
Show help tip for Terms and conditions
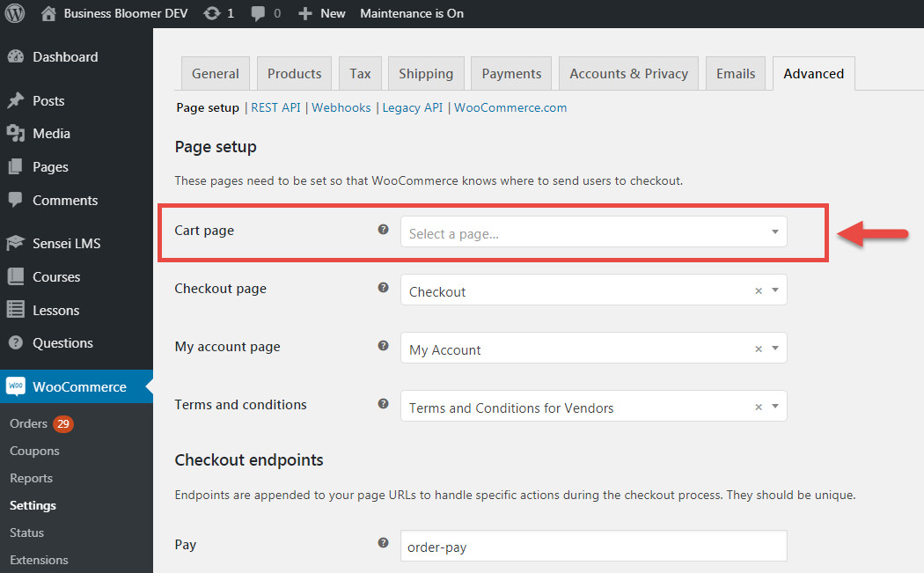383,404
